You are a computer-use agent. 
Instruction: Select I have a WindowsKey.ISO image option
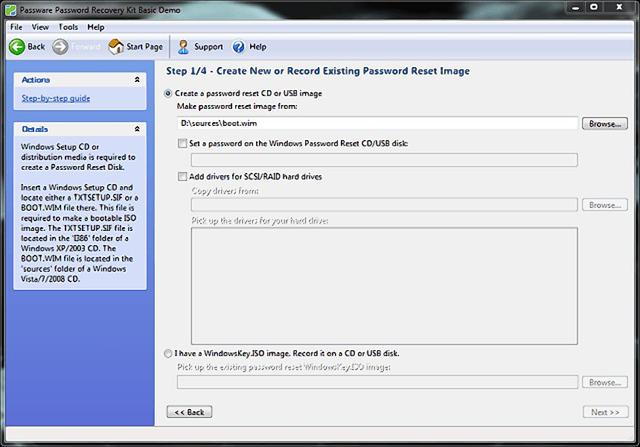click(x=168, y=354)
